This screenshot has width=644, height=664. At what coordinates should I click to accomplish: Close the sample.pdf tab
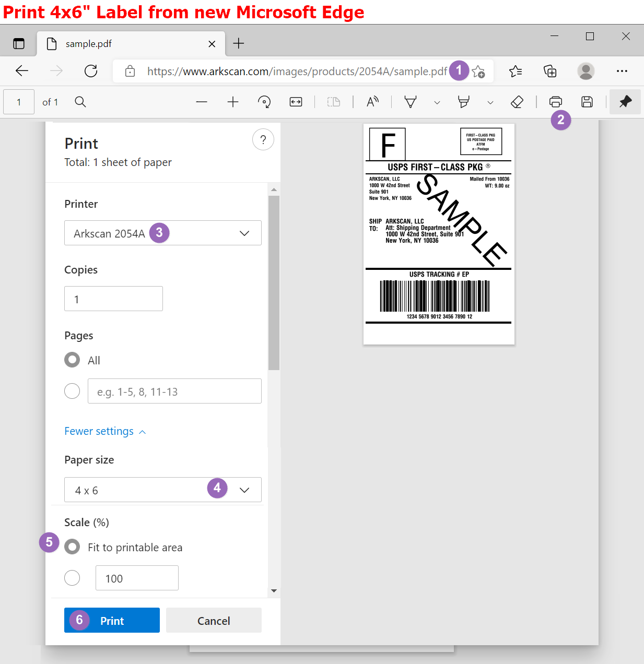[212, 44]
